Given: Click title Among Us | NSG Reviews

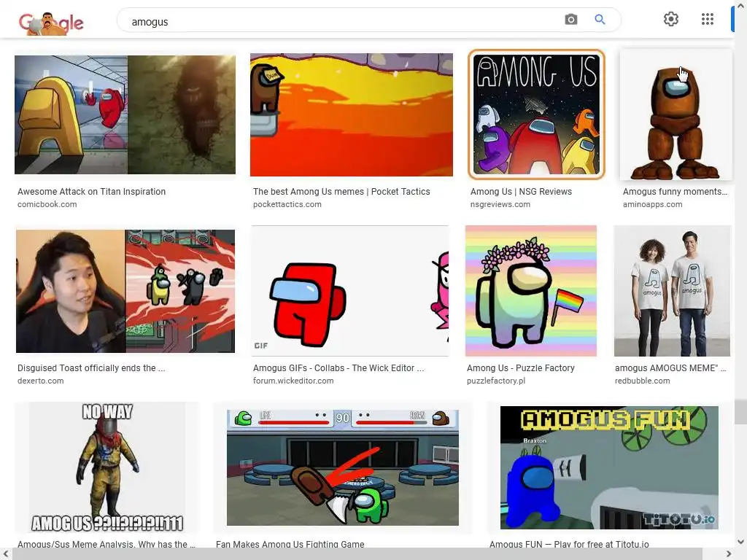Looking at the screenshot, I should [521, 192].
